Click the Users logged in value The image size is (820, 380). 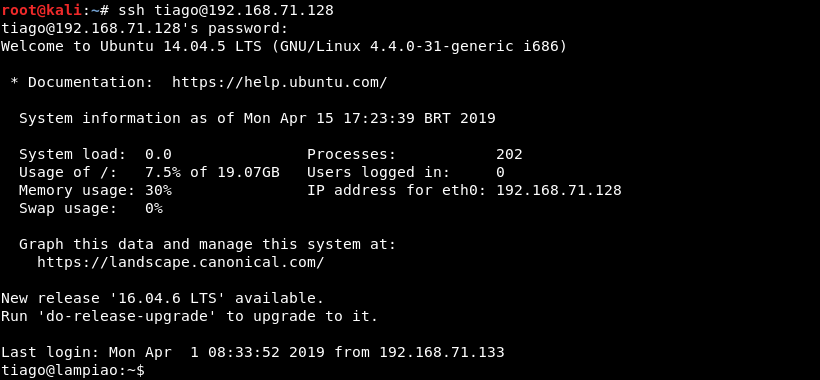(x=500, y=172)
